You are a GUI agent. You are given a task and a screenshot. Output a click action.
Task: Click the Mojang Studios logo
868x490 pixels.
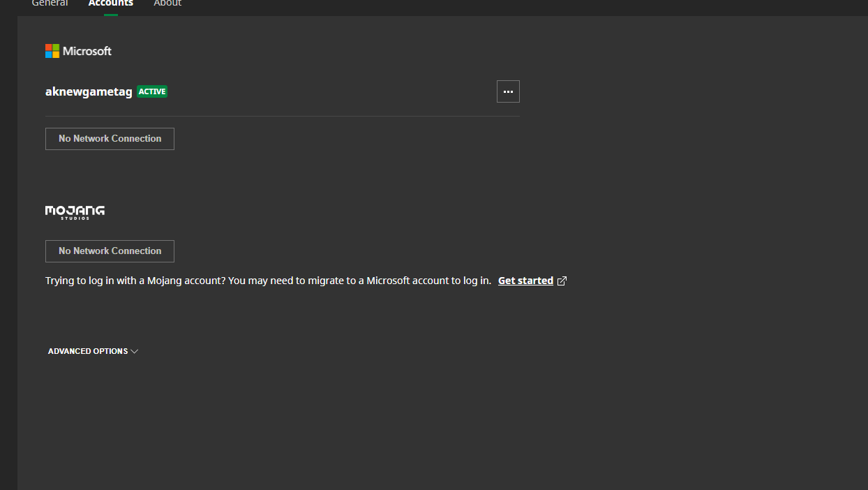click(75, 212)
